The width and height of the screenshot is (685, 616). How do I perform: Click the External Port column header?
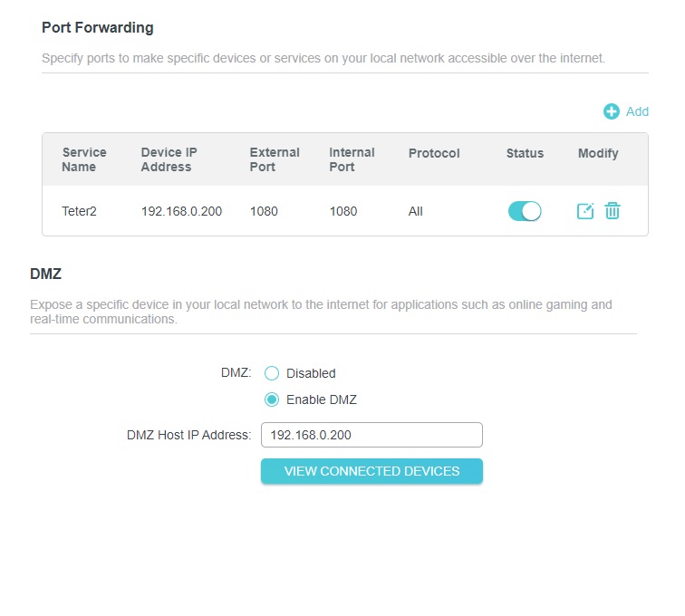[x=275, y=159]
